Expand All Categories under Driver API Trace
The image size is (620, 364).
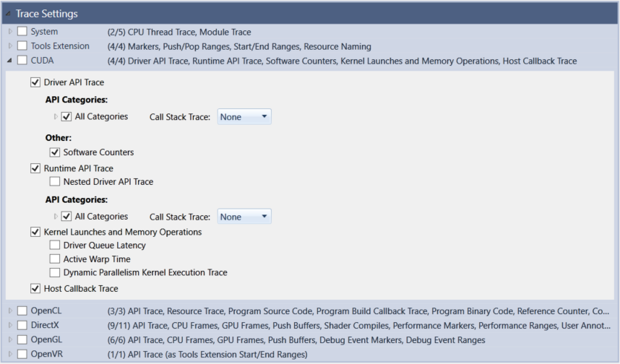pyautogui.click(x=56, y=116)
